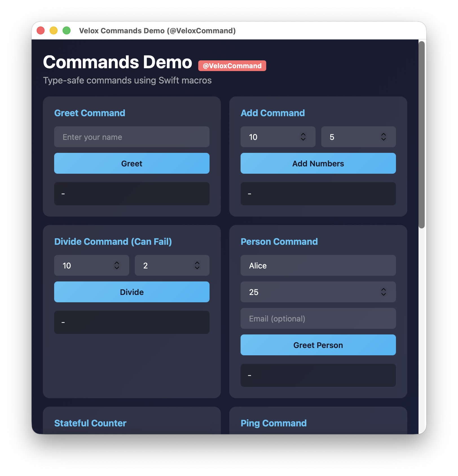
Task: Click the Add Command heading
Action: tap(273, 113)
